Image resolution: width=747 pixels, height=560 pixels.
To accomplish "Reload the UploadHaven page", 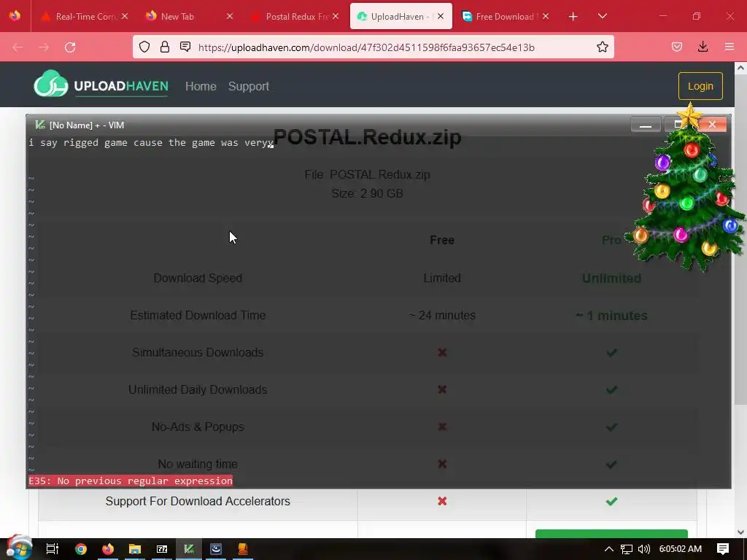I will tap(70, 47).
